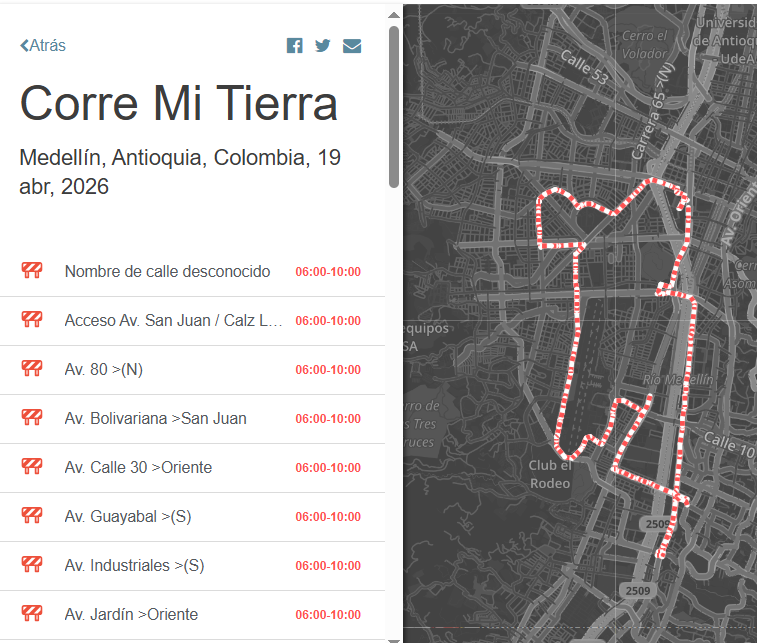757x643 pixels.
Task: Click the side panel vertical scrollbar
Action: (x=394, y=105)
